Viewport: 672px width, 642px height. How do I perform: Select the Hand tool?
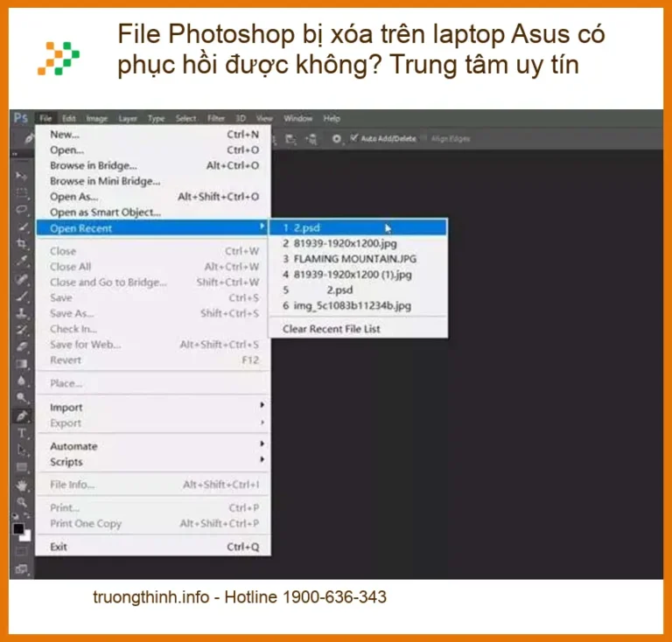tap(21, 485)
